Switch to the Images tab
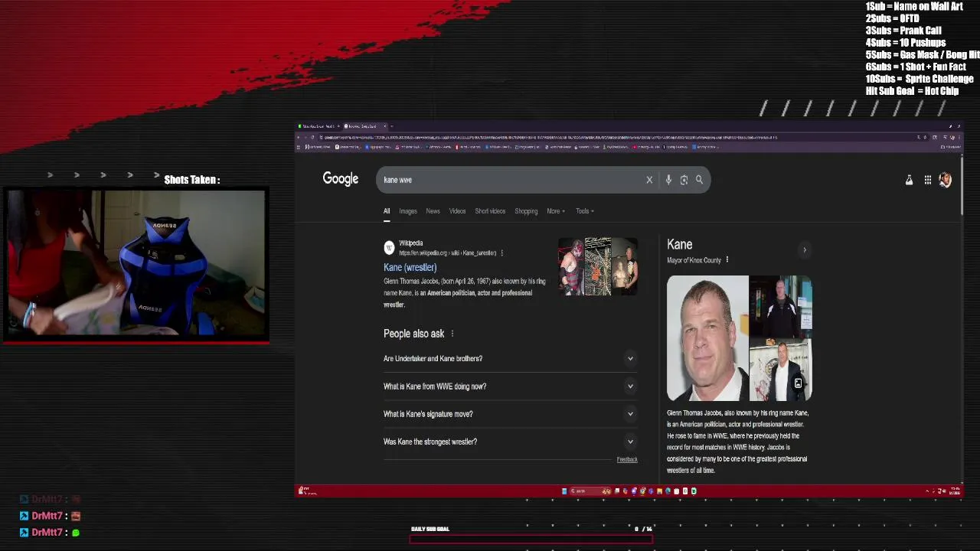980x551 pixels. point(408,211)
